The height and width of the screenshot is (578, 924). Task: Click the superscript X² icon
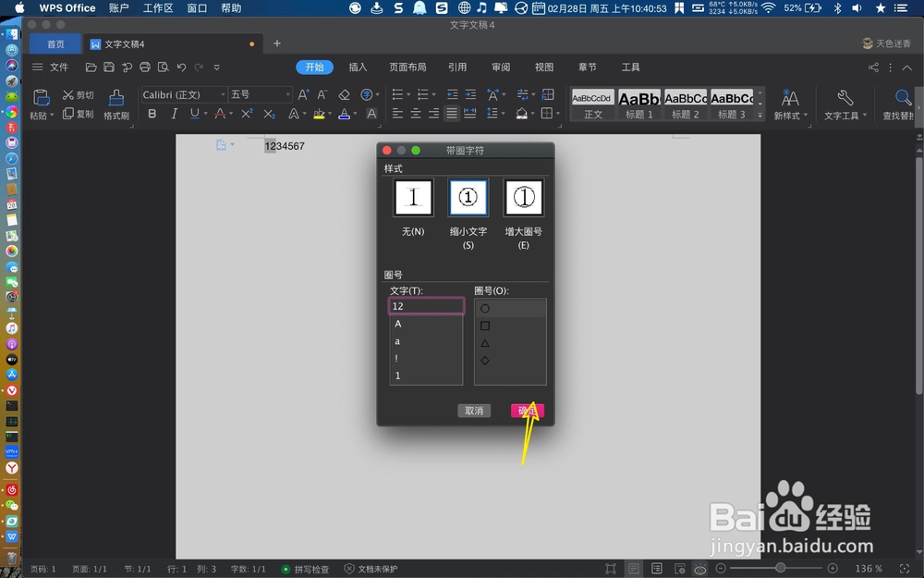point(247,113)
